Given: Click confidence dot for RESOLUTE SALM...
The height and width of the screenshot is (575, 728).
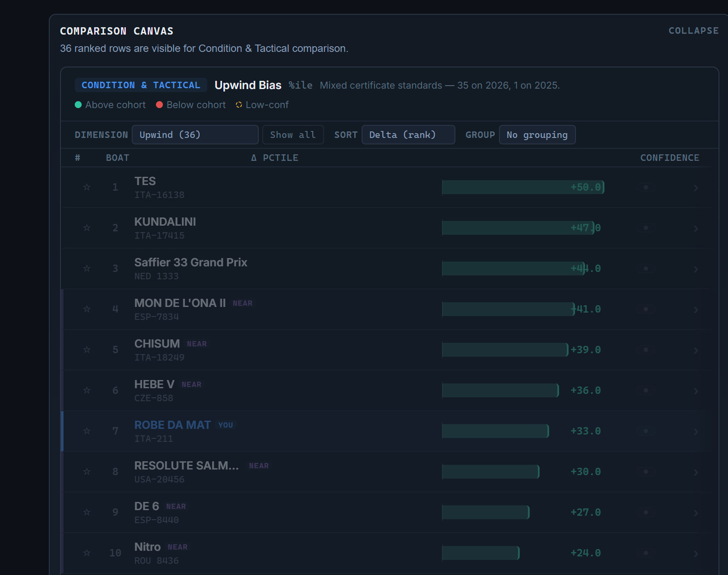Looking at the screenshot, I should (x=646, y=472).
